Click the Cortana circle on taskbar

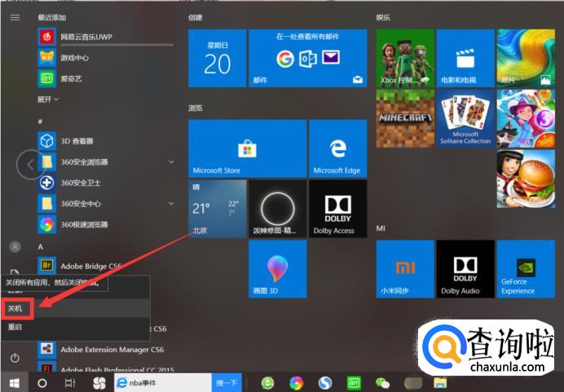pyautogui.click(x=42, y=383)
